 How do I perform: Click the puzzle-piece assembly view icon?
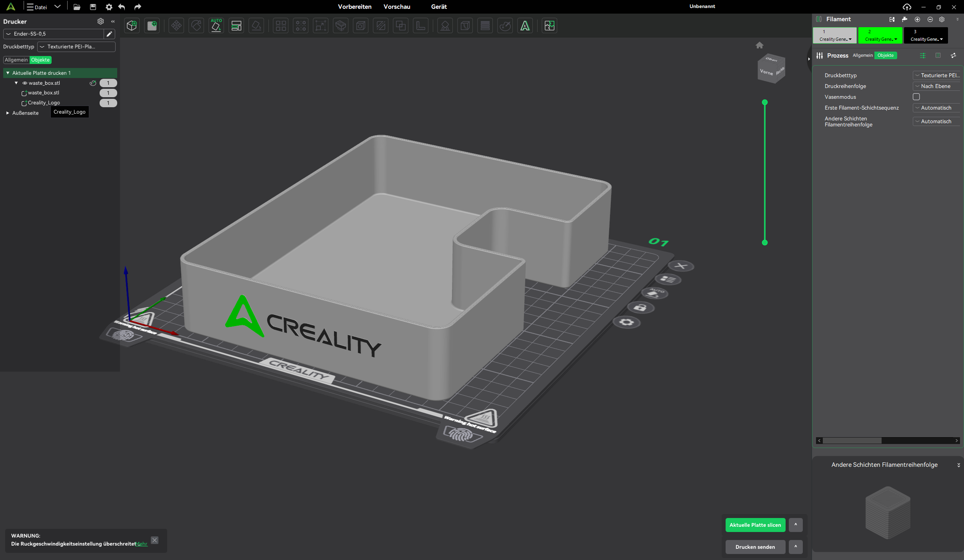click(x=550, y=26)
